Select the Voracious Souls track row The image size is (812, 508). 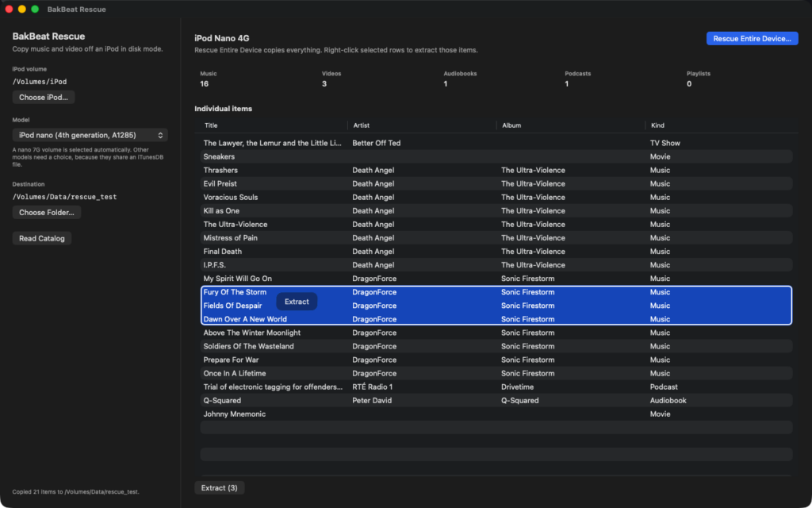tap(496, 197)
